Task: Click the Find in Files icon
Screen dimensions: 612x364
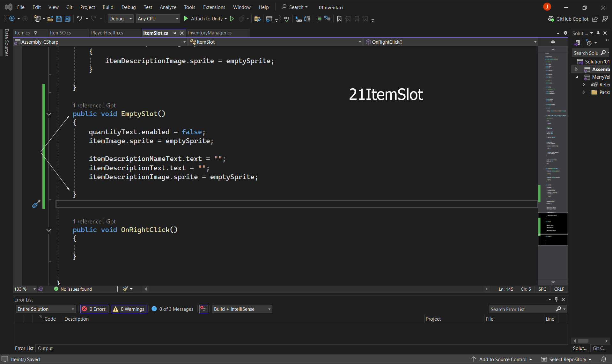Action: (x=257, y=19)
